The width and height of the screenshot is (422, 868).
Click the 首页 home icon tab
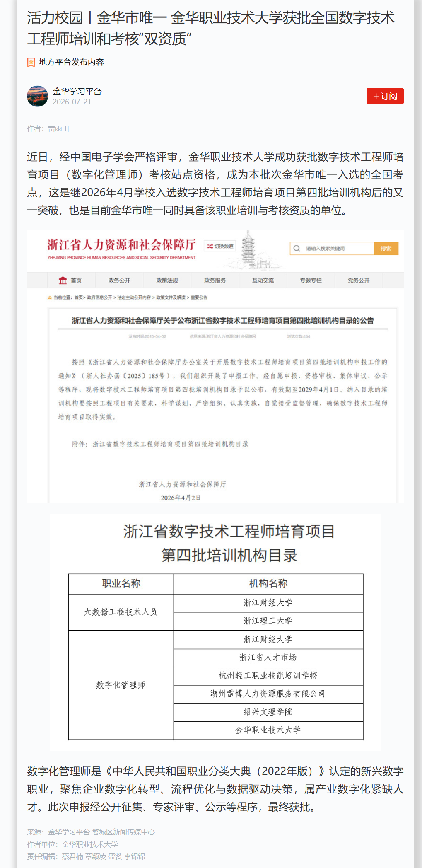(x=70, y=280)
